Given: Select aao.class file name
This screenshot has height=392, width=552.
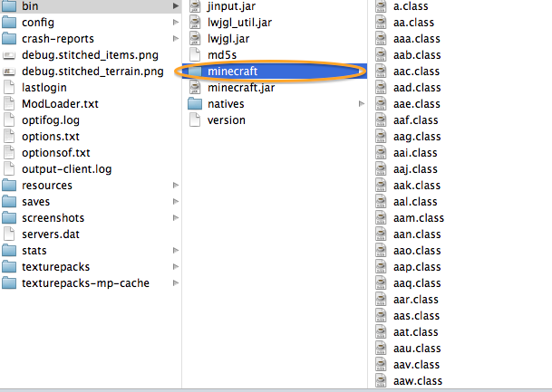Looking at the screenshot, I should tap(417, 250).
